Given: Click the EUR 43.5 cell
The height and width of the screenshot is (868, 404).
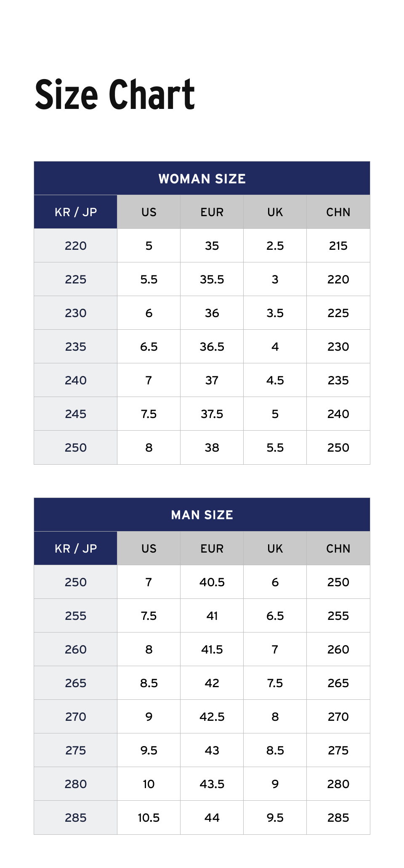Looking at the screenshot, I should tap(212, 784).
